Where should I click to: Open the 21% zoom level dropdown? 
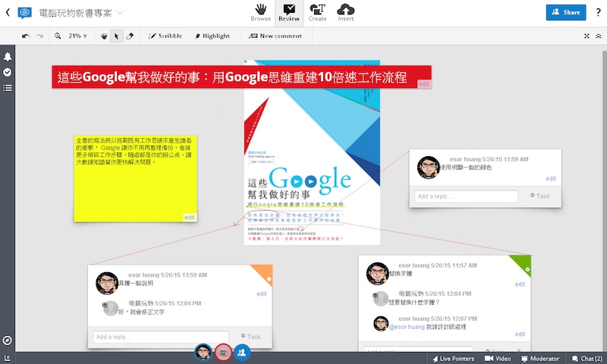[78, 36]
